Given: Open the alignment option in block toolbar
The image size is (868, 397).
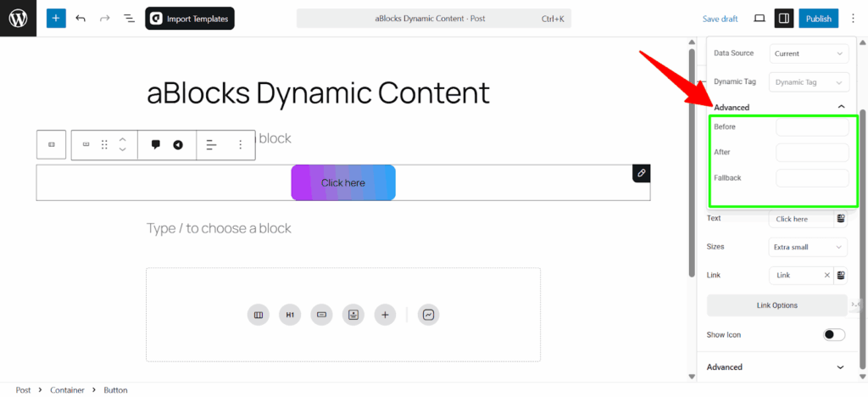Looking at the screenshot, I should pyautogui.click(x=211, y=144).
